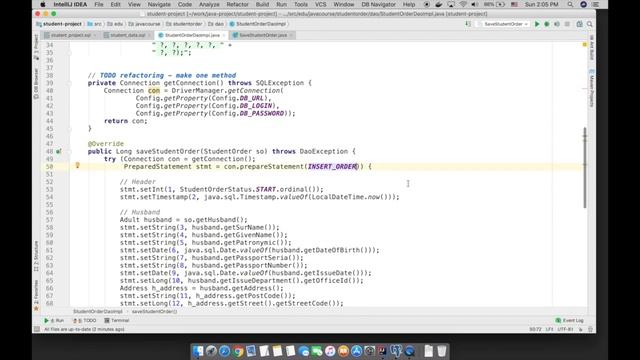Screen dimensions: 640x360
Task: Click StudentOrderDaoImpl in bottom breadcrumb
Action: 98,311
